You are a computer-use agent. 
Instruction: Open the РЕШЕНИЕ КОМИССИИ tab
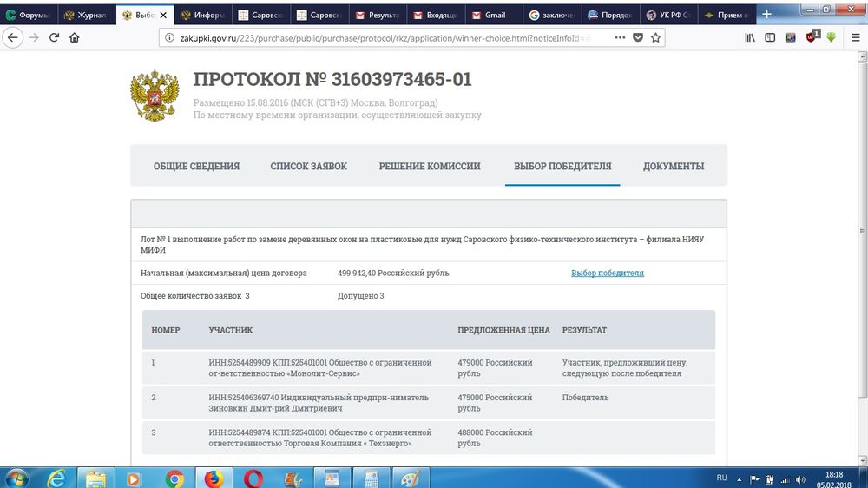(429, 167)
